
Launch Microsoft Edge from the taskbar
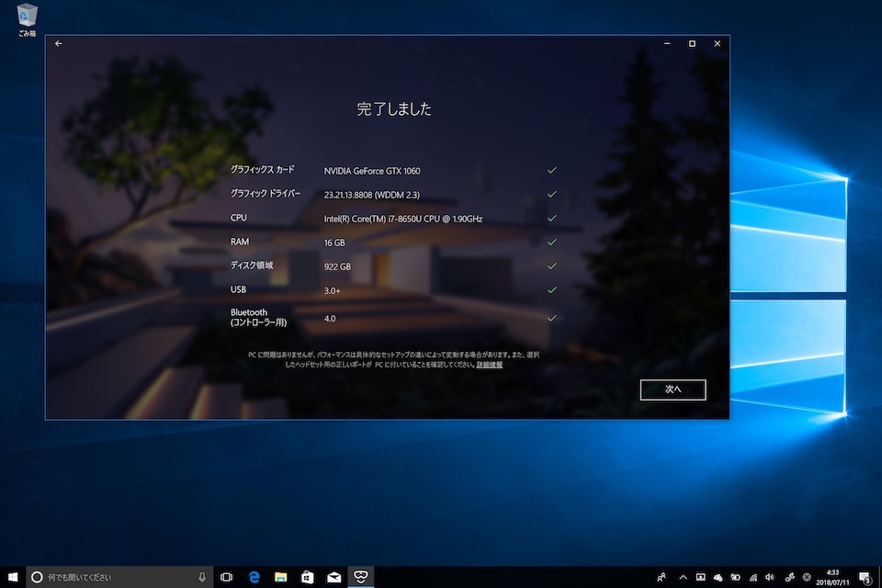(254, 577)
